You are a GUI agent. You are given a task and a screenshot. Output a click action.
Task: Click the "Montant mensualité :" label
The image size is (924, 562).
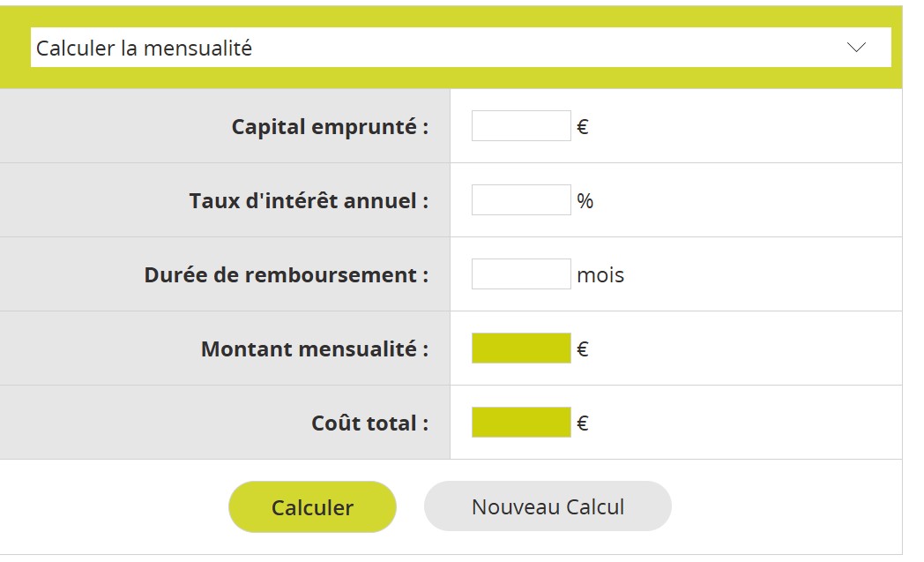pyautogui.click(x=315, y=349)
